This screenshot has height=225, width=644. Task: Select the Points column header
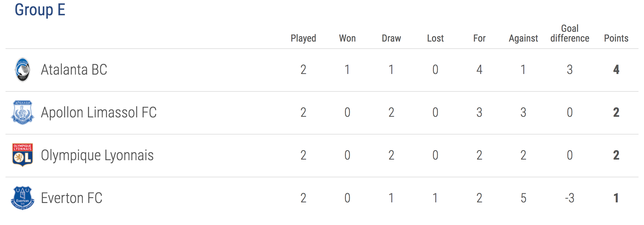click(x=616, y=38)
